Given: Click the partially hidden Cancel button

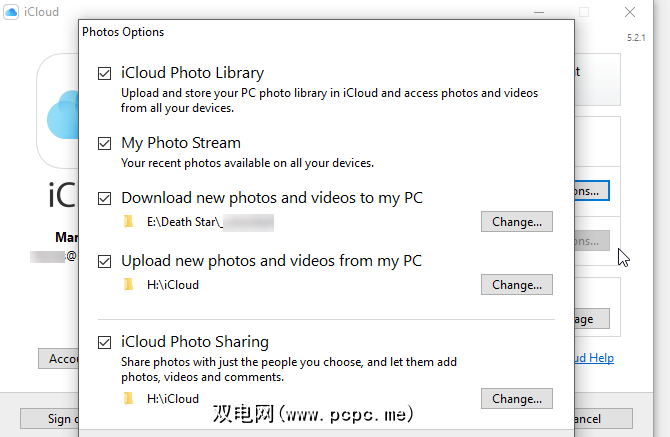Looking at the screenshot, I should [x=589, y=419].
